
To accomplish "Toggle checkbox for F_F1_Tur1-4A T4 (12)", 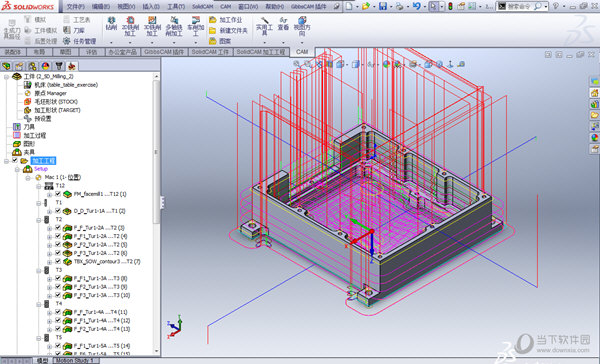I will click(x=58, y=320).
